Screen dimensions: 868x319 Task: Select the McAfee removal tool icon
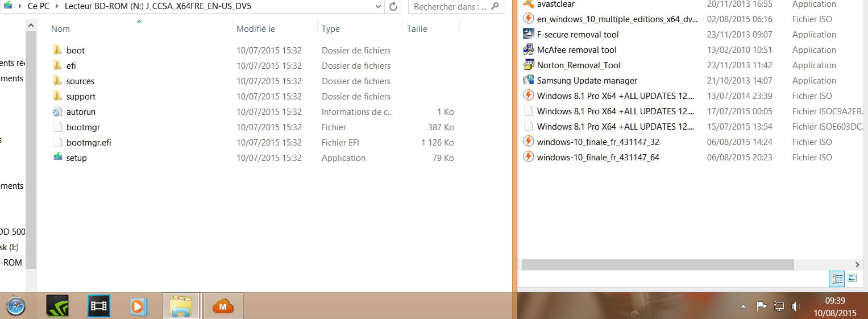coord(528,49)
